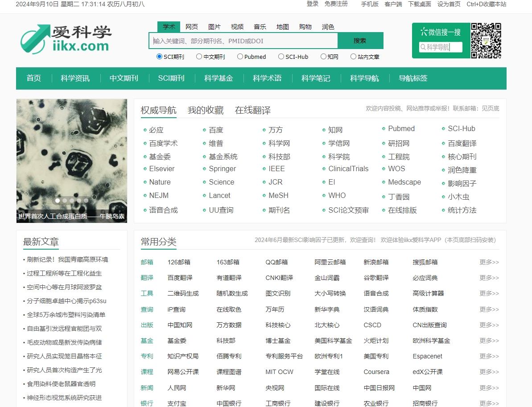Image resolution: width=532 pixels, height=407 pixels.
Task: Select the 站内文章 radio option
Action: 353,57
